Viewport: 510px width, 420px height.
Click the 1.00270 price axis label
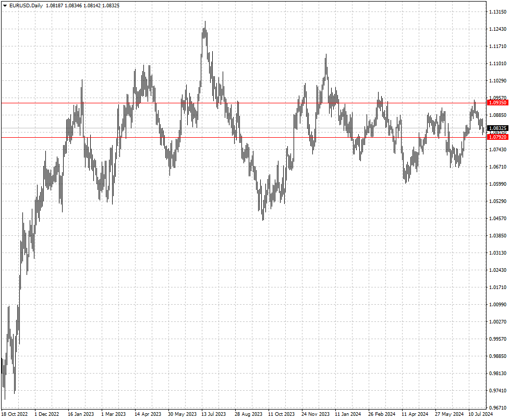point(497,322)
